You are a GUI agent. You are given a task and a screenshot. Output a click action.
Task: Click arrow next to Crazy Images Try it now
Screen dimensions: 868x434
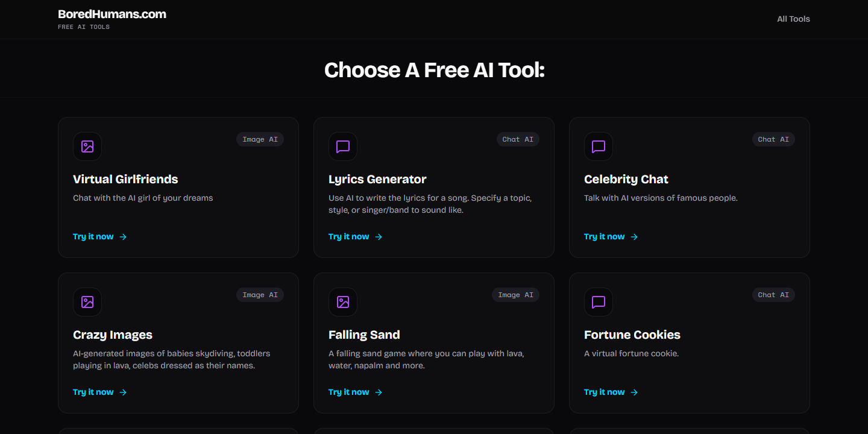click(x=123, y=392)
